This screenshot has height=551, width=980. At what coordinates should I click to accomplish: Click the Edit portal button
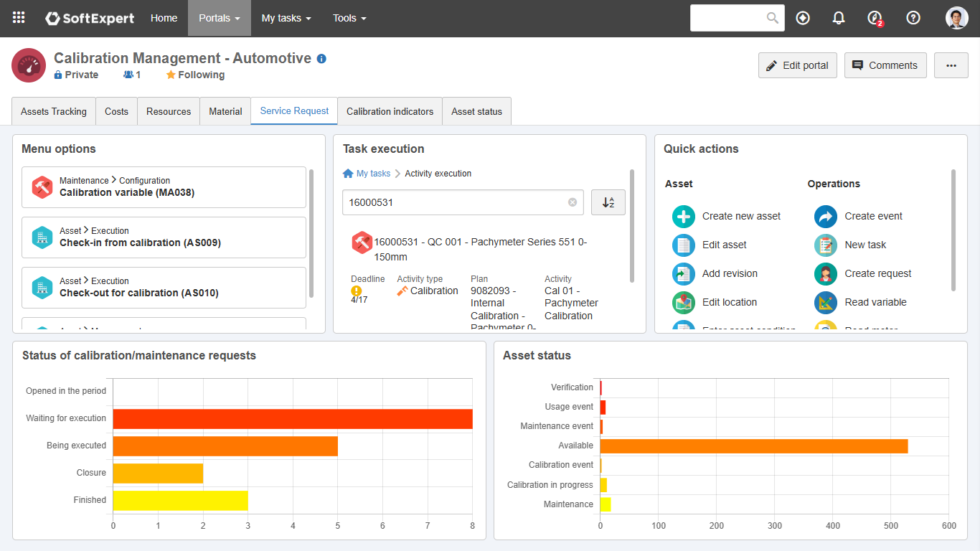click(x=798, y=65)
